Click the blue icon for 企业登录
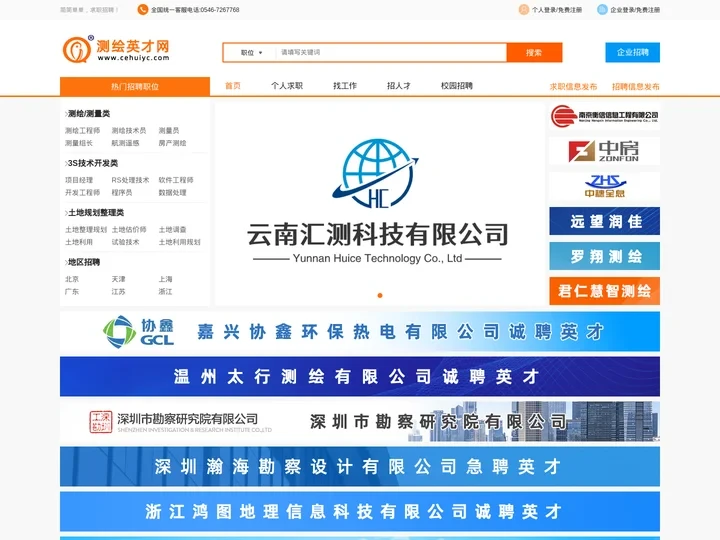The image size is (720, 540). (602, 9)
